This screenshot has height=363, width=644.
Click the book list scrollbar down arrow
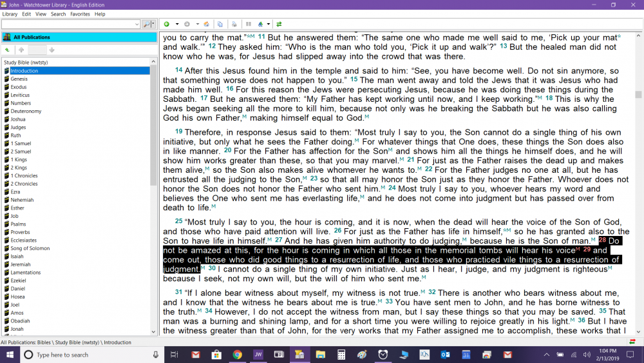point(153,332)
